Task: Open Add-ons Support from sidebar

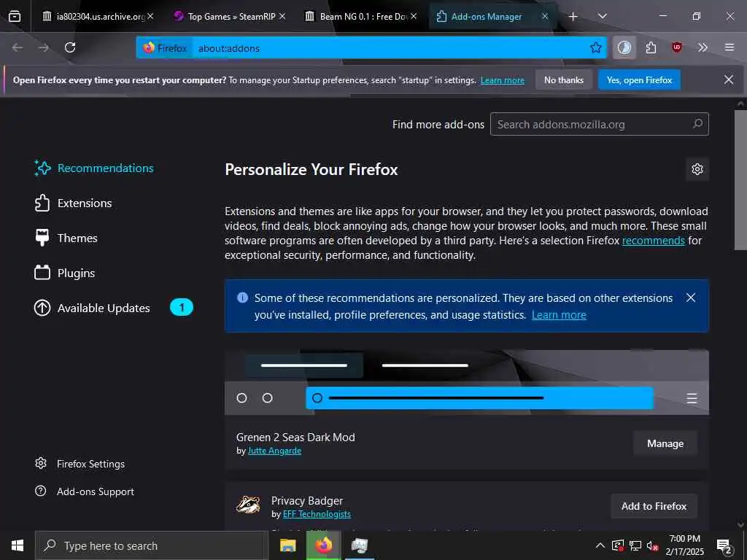Action: point(85,491)
